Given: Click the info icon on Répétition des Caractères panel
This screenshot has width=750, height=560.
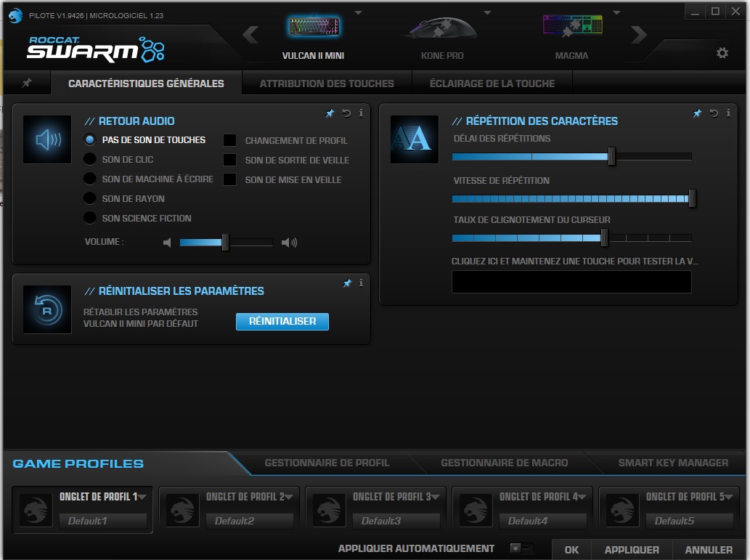Looking at the screenshot, I should tap(729, 113).
